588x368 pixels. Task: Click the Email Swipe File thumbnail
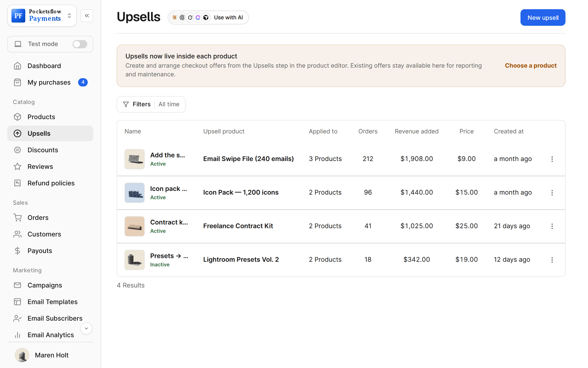[x=134, y=159]
